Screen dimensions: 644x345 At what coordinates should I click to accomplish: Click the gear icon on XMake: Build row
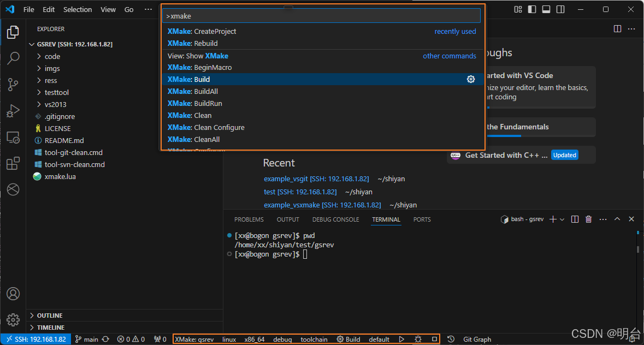pyautogui.click(x=471, y=79)
